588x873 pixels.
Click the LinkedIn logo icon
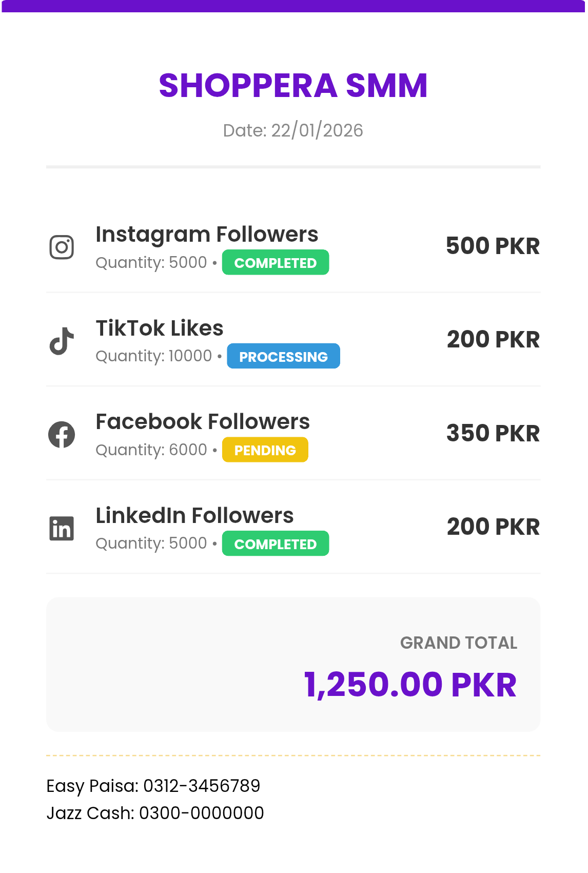click(x=62, y=529)
